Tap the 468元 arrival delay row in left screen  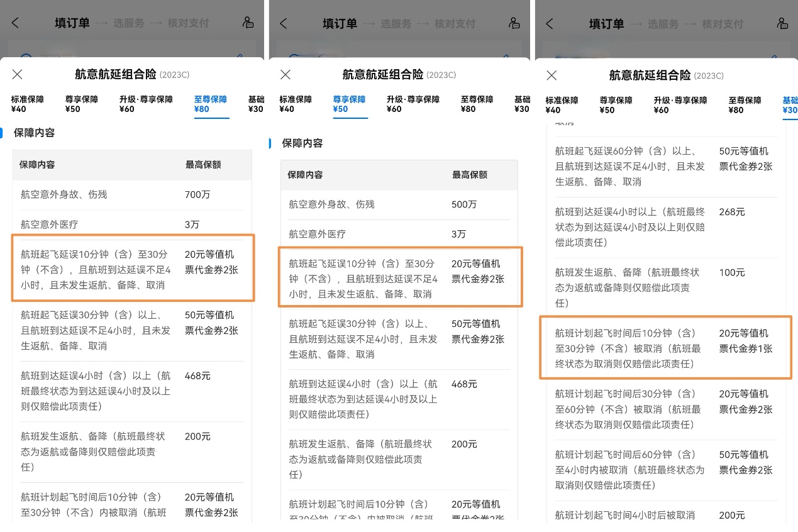[131, 391]
